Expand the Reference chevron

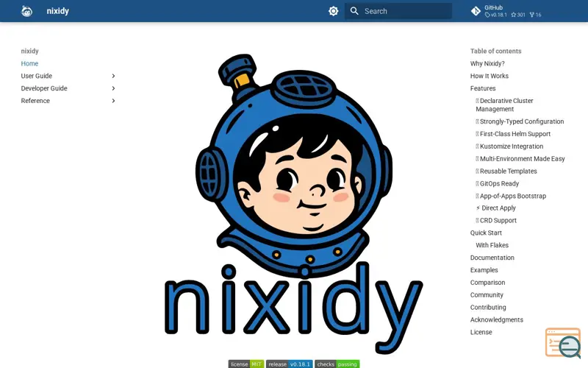113,101
